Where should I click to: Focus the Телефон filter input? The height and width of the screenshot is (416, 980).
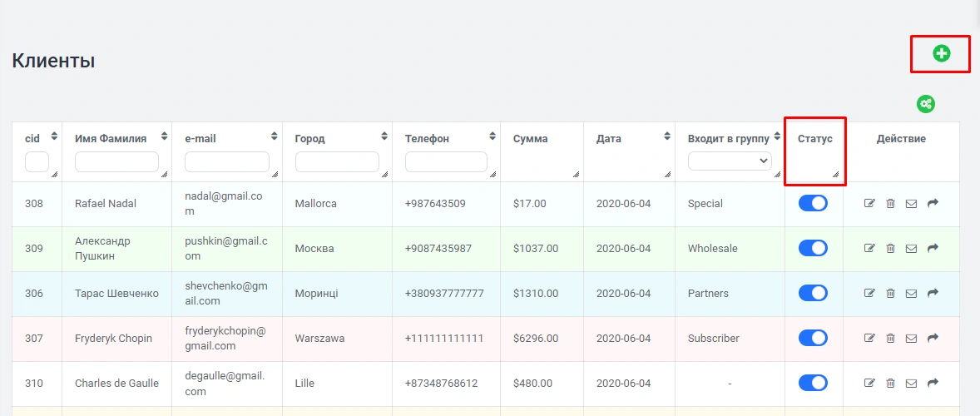(x=446, y=161)
